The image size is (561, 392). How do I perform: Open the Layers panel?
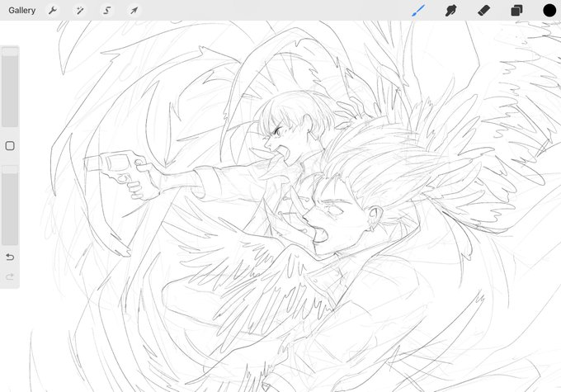[x=516, y=11]
